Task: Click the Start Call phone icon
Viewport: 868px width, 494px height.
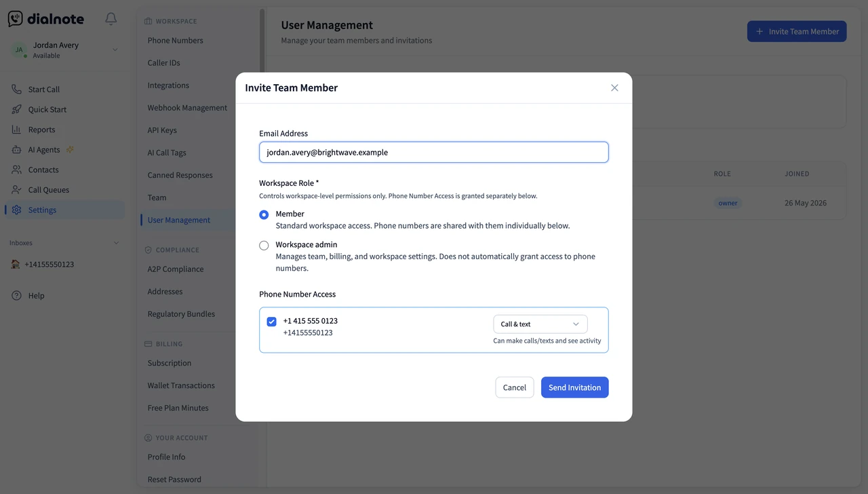Action: [16, 89]
